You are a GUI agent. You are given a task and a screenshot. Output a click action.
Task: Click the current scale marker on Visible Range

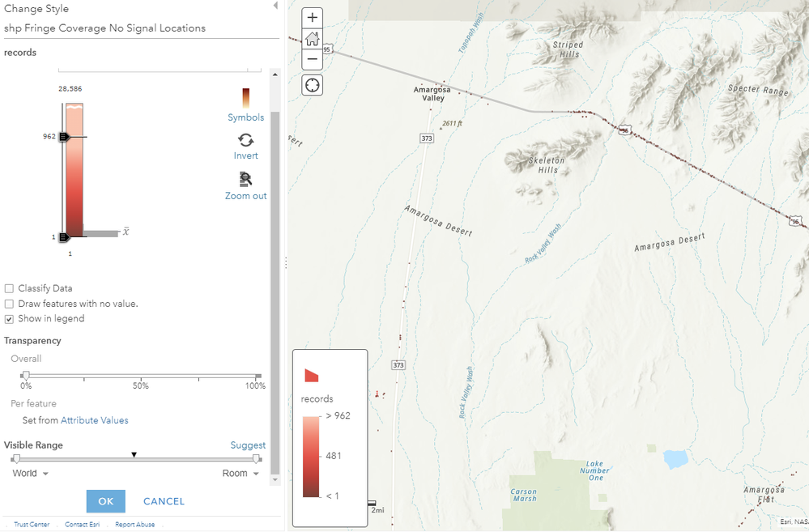coord(134,454)
